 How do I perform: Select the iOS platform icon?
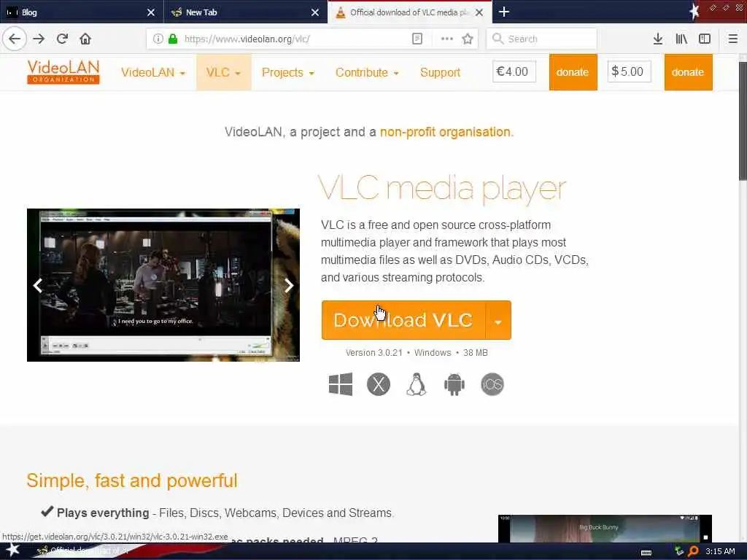coord(492,384)
